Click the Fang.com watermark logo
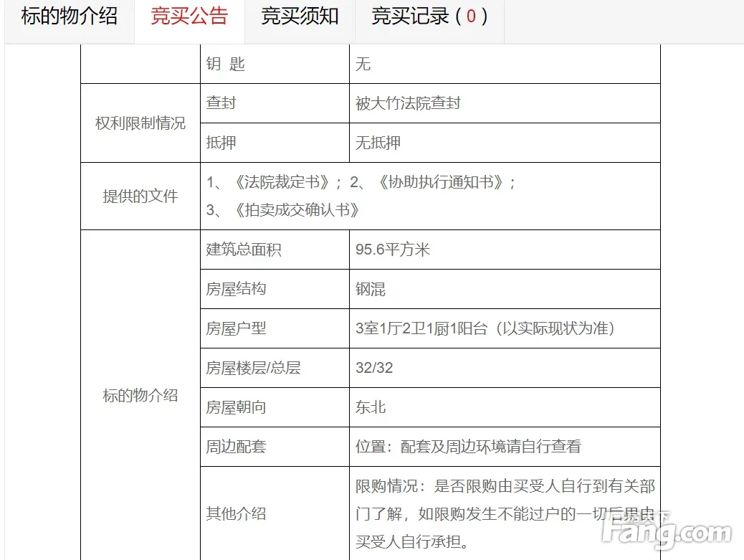 (x=667, y=532)
